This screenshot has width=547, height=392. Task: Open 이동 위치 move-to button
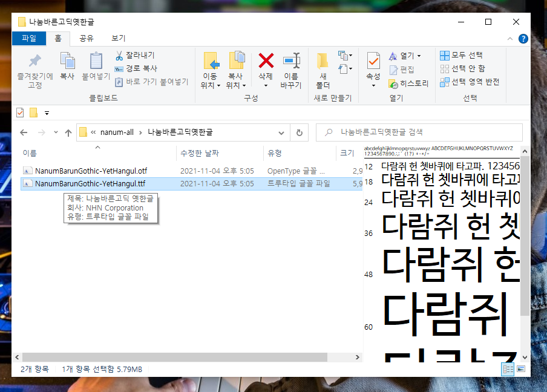(211, 71)
